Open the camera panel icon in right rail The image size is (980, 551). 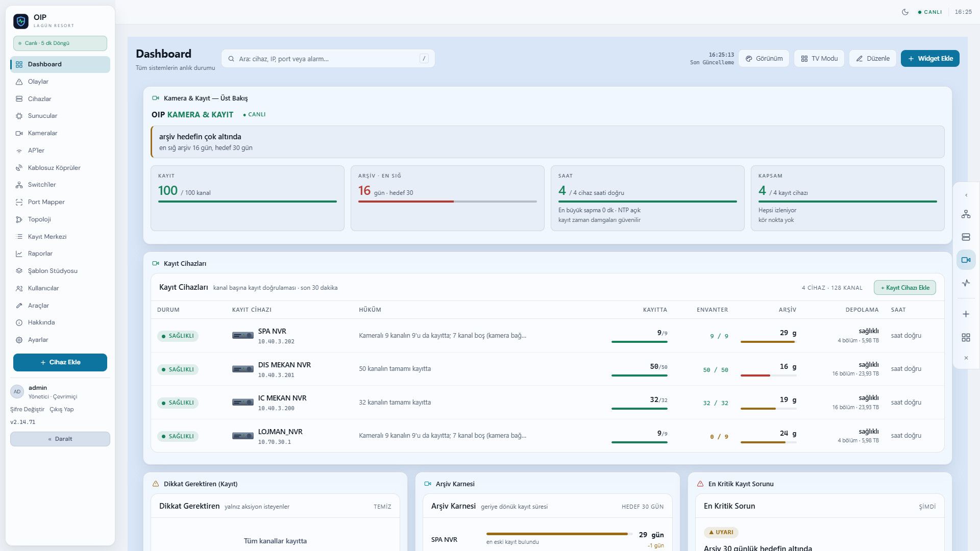tap(966, 260)
